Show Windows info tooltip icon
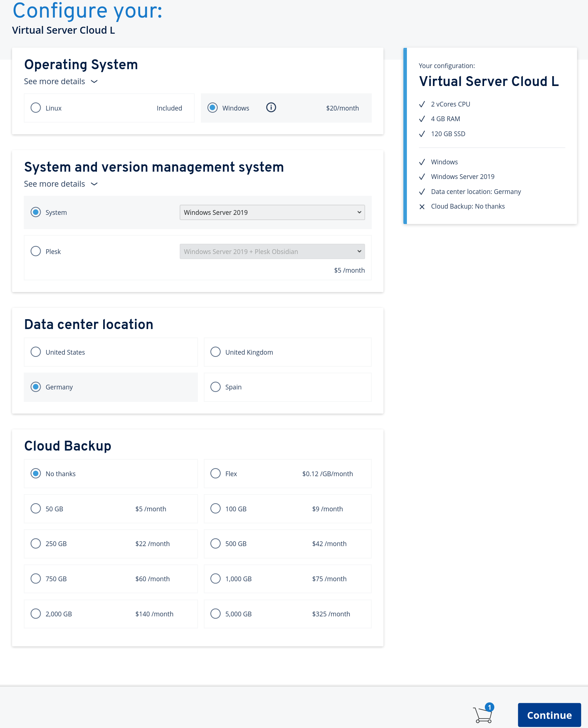The width and height of the screenshot is (588, 728). (271, 108)
